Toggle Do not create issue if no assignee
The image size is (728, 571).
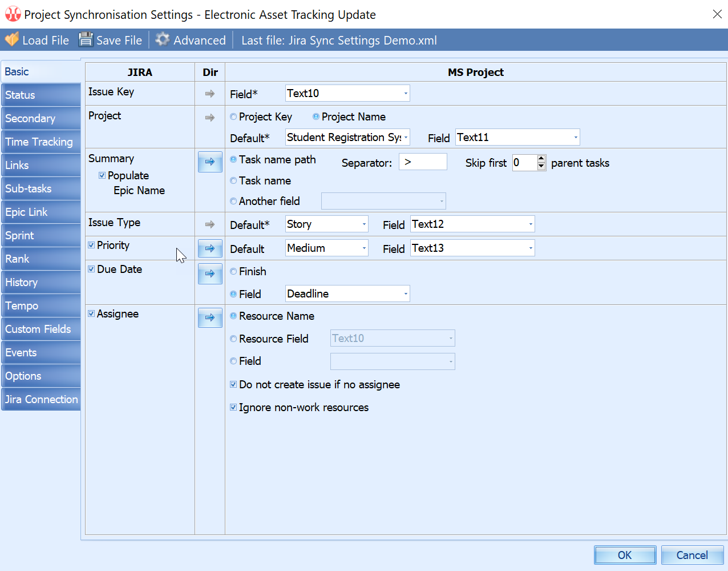[233, 384]
